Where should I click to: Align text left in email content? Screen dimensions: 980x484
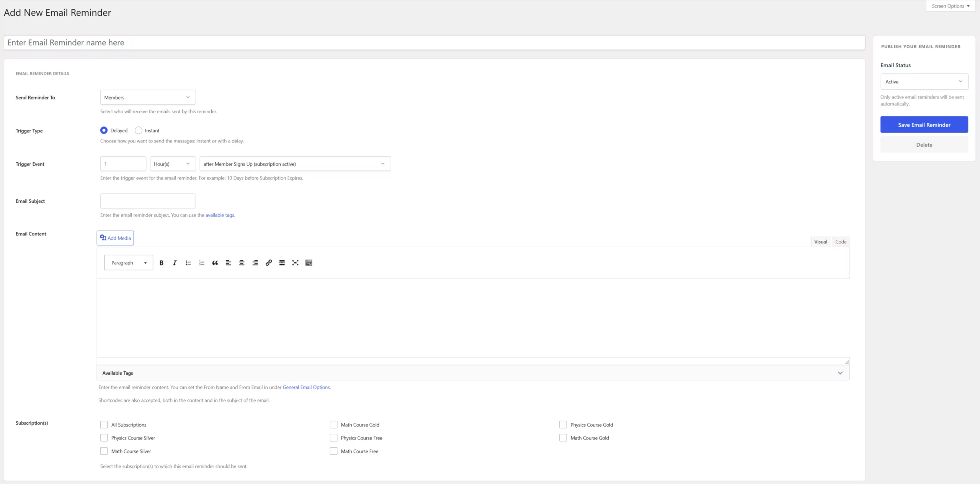tap(228, 263)
